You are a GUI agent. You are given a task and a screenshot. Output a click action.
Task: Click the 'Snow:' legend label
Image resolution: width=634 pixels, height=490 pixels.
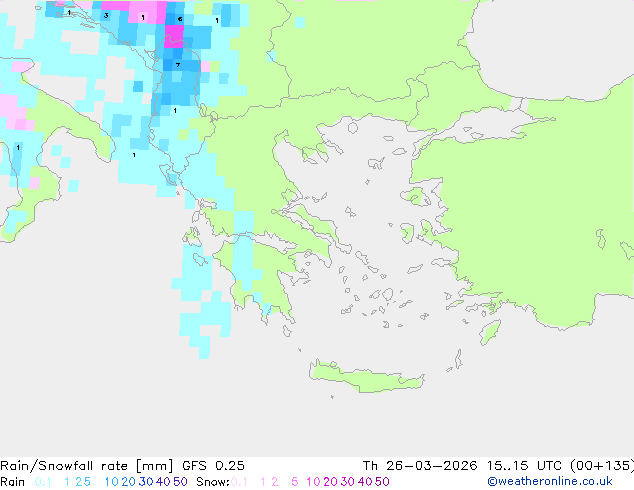point(213,482)
